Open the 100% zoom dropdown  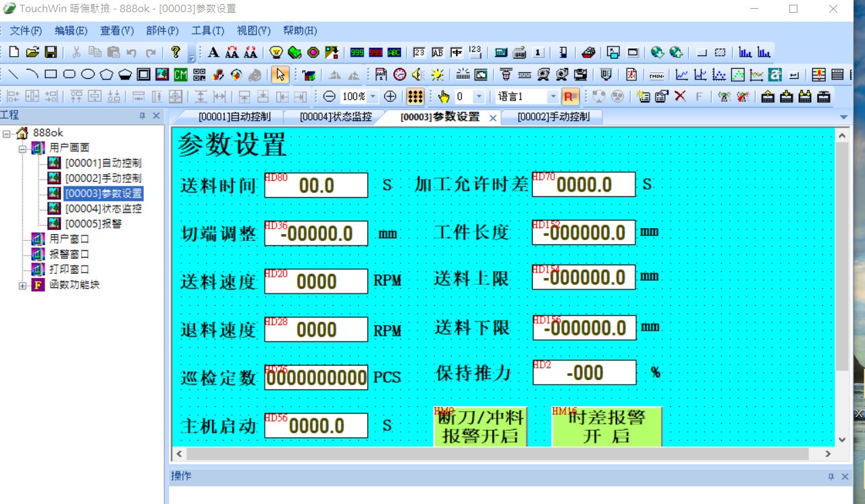tap(373, 96)
